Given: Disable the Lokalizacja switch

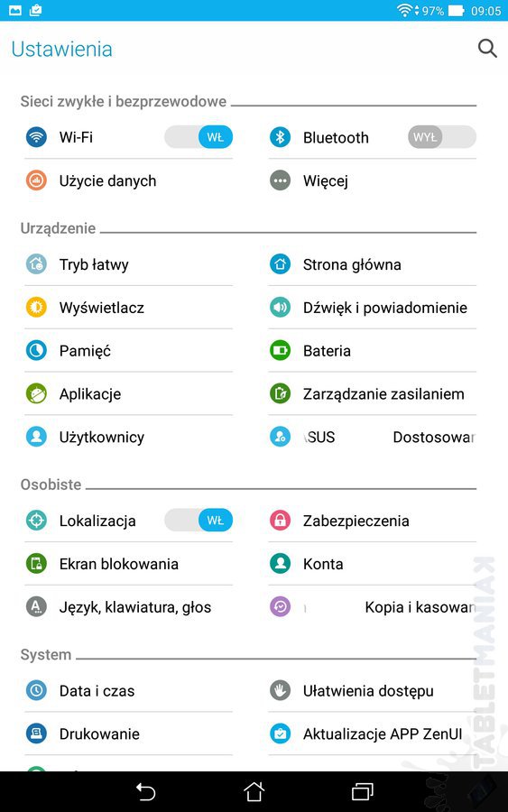Looking at the screenshot, I should click(x=199, y=521).
